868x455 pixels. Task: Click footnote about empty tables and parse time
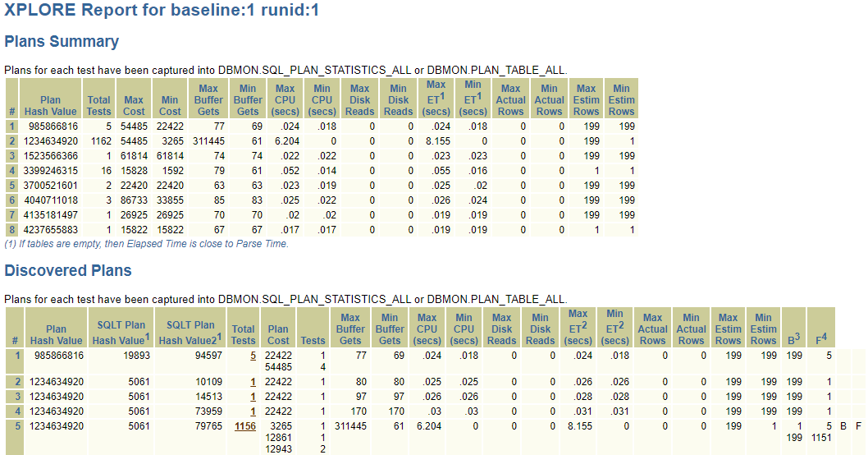click(147, 244)
